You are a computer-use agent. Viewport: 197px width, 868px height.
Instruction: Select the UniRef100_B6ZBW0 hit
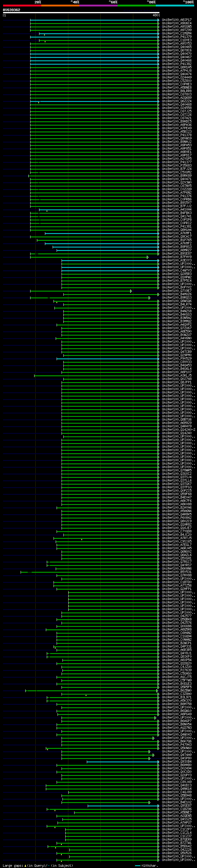(x=177, y=690)
